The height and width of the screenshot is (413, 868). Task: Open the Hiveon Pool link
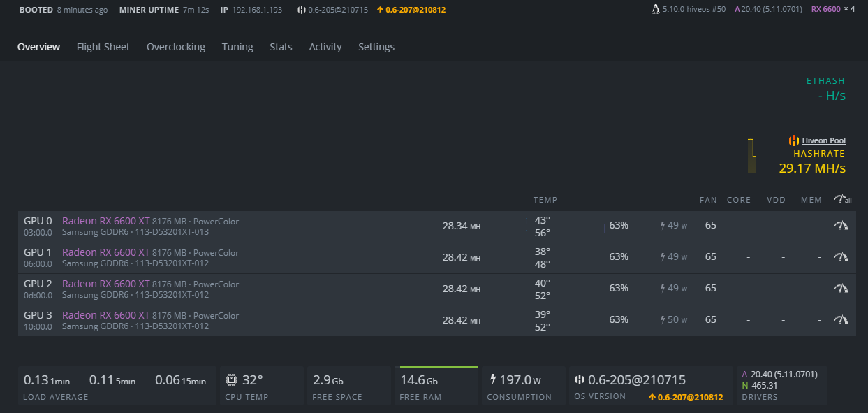click(x=823, y=140)
